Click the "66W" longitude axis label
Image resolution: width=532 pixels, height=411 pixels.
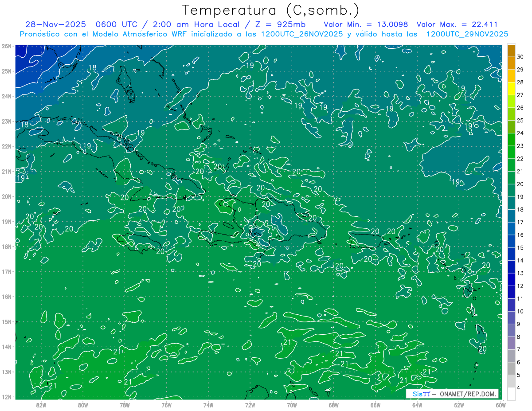click(375, 405)
